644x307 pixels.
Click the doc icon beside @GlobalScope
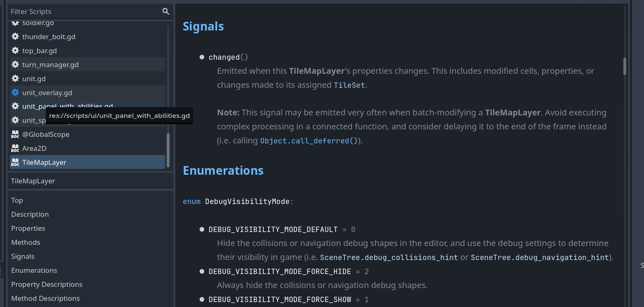(x=15, y=134)
